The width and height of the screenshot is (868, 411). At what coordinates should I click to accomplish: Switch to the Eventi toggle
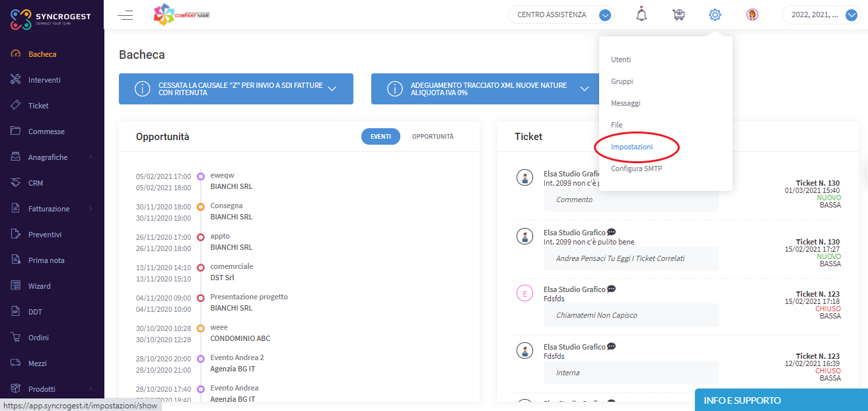380,137
